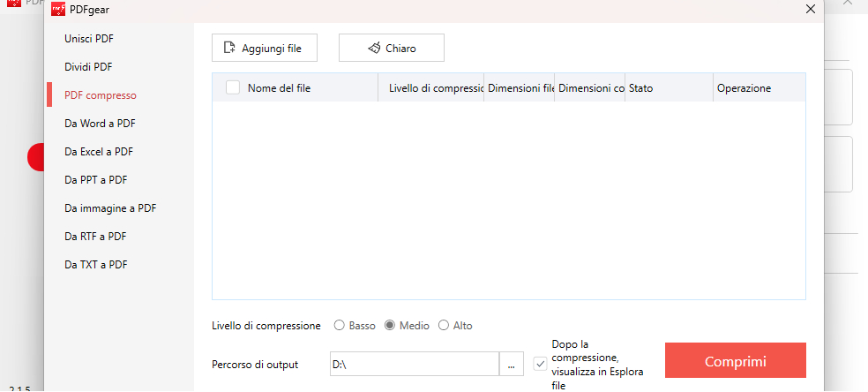Click the Aggiungi file button
This screenshot has height=392, width=868.
pyautogui.click(x=264, y=48)
